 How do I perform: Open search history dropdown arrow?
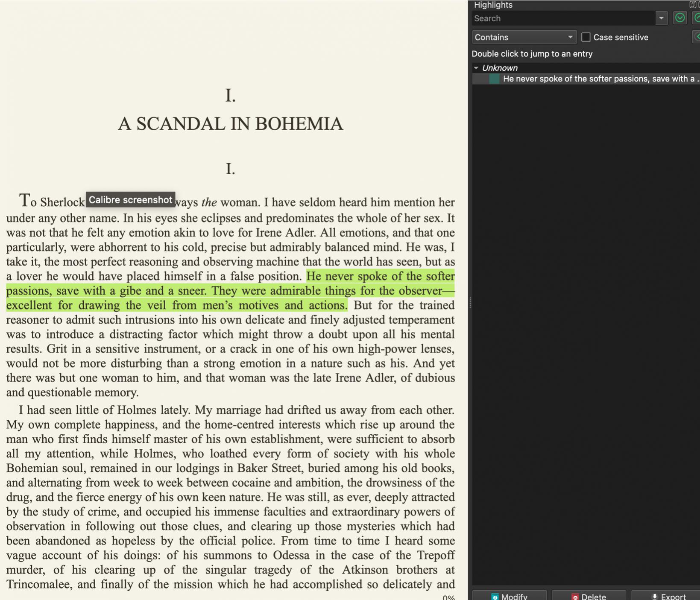click(x=661, y=18)
